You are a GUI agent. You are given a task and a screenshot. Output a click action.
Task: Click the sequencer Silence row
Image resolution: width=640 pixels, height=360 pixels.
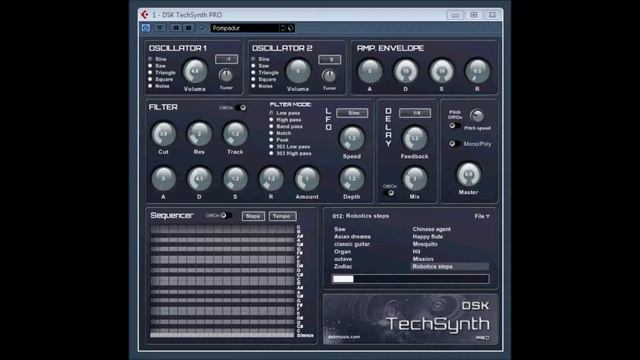222,335
